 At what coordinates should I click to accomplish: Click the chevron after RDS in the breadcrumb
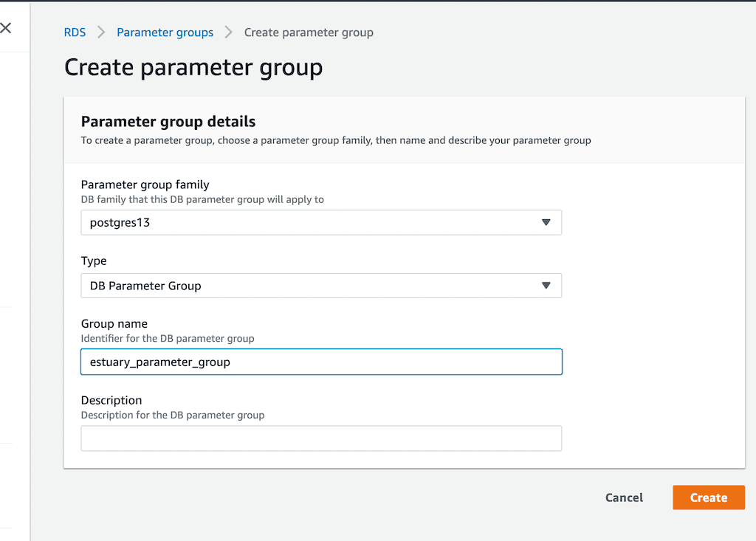point(100,32)
